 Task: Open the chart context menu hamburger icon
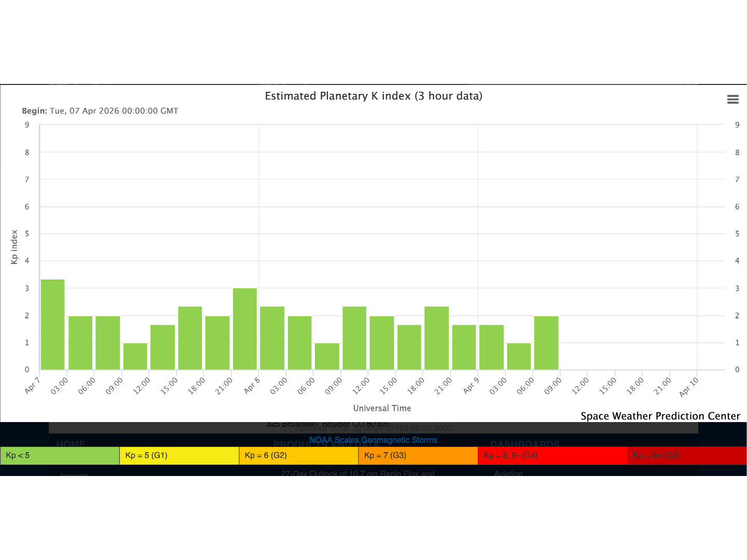[732, 100]
